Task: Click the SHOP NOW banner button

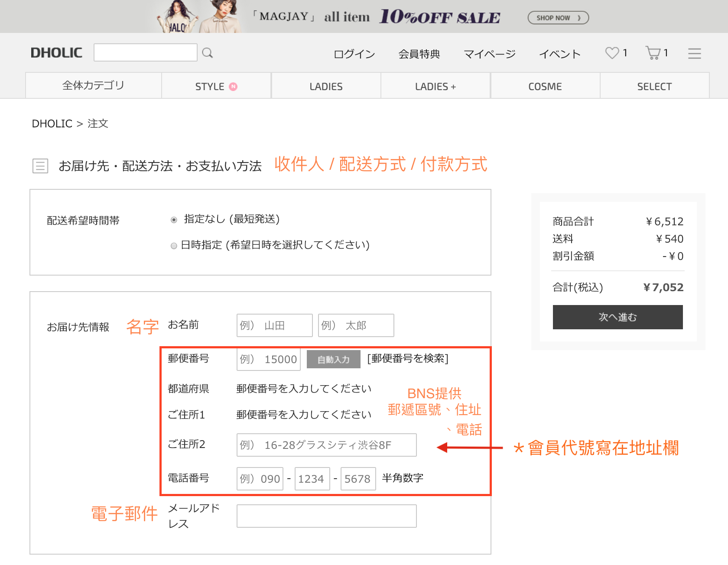Action: [558, 18]
